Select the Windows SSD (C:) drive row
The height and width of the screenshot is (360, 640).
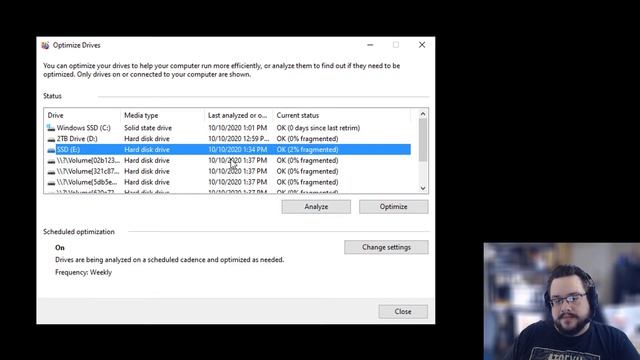[229, 128]
